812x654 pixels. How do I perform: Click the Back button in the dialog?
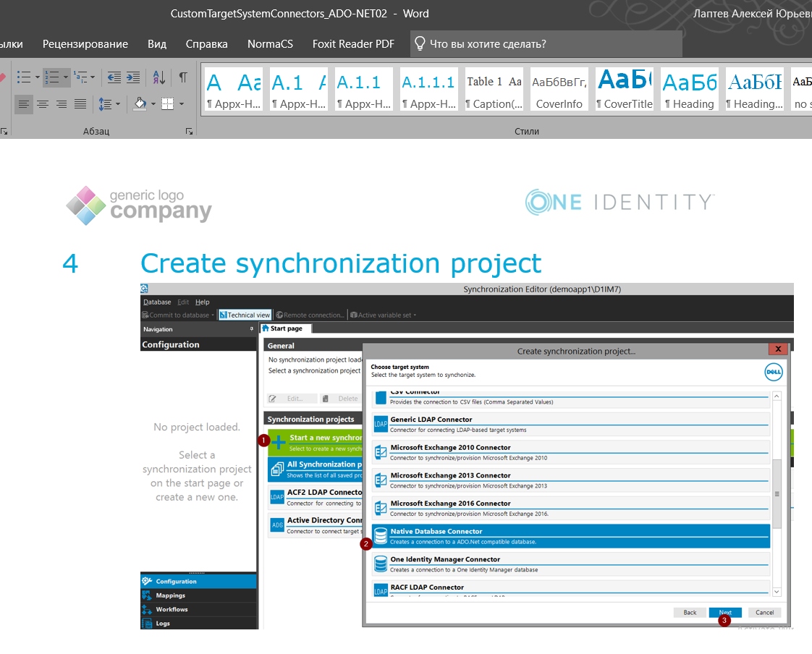(x=690, y=612)
